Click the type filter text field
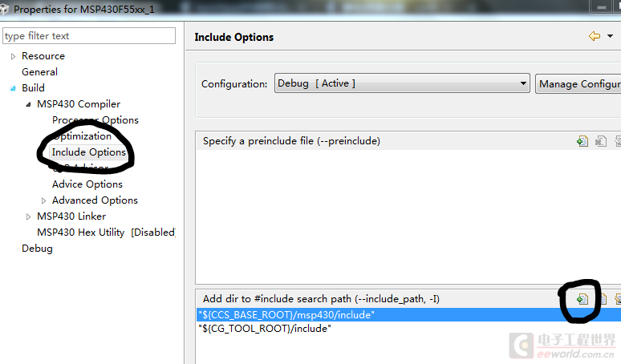 coord(89,36)
